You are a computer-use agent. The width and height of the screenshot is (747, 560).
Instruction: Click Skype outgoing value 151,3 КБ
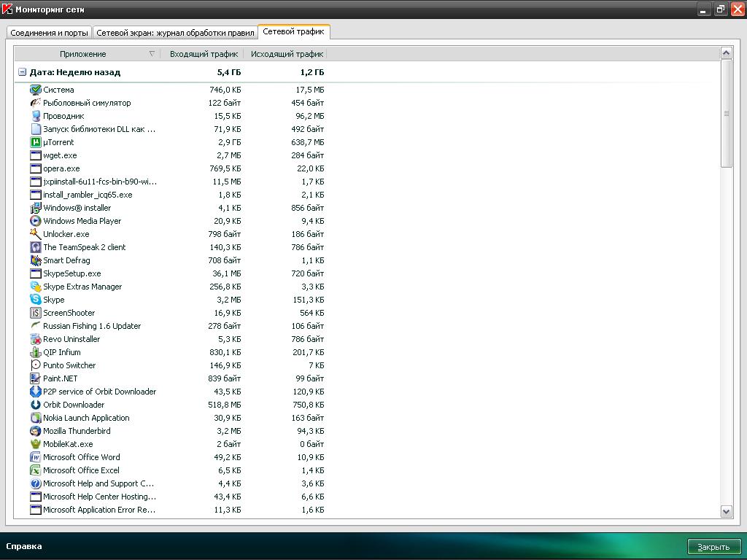point(309,300)
